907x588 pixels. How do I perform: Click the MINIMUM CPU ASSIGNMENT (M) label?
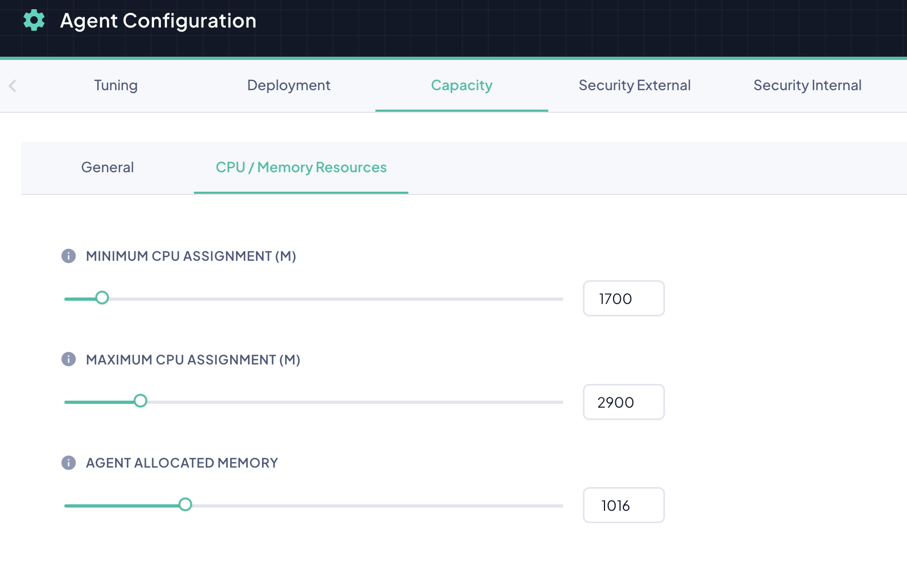point(191,256)
